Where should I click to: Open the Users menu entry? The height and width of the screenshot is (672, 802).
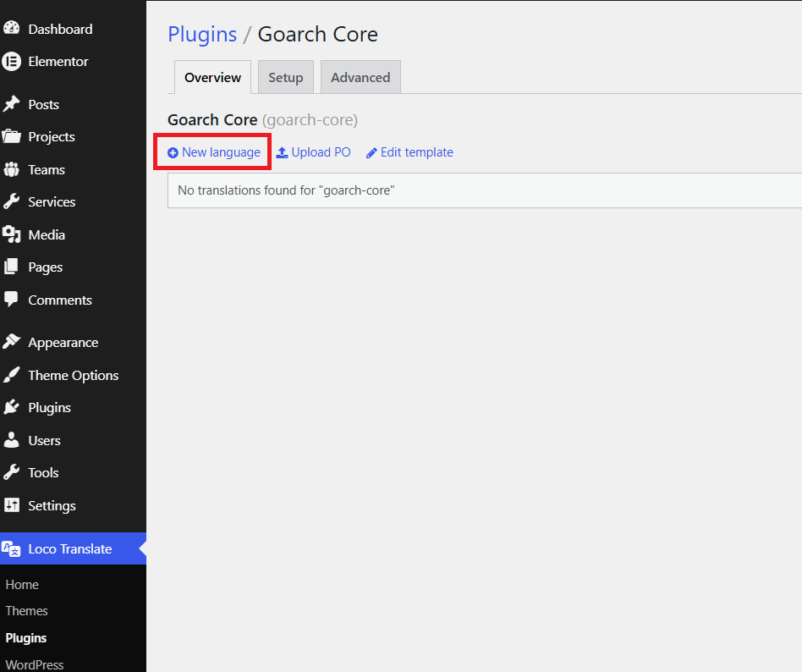73,440
